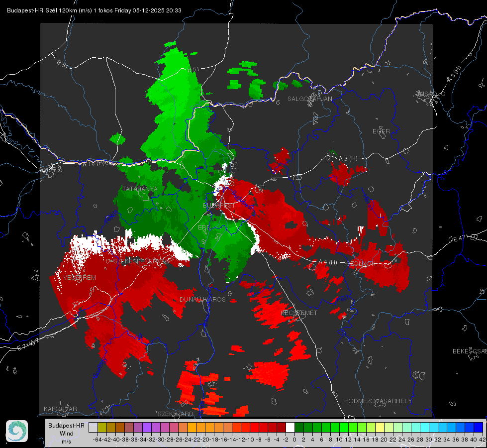The width and height of the screenshot is (487, 448).
Task: Select the purple swatch between -34 and -32
Action: point(147,427)
